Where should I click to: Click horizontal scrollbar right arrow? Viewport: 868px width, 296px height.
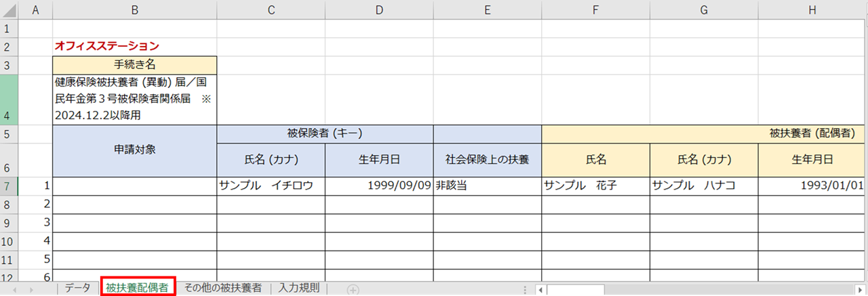(x=861, y=290)
